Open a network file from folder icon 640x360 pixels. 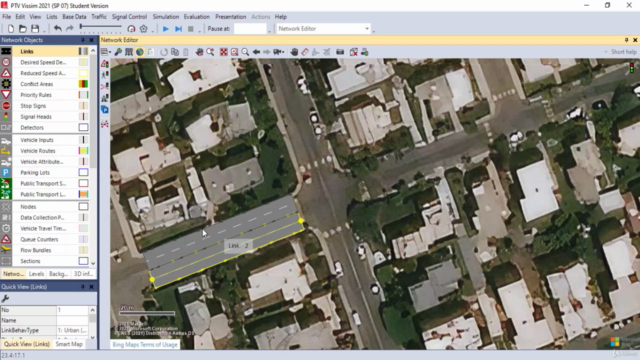click(x=23, y=29)
